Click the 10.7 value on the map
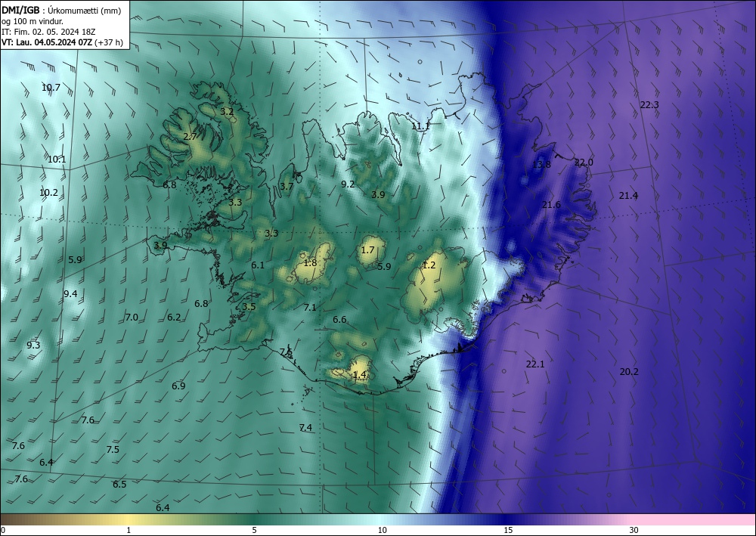 point(51,88)
